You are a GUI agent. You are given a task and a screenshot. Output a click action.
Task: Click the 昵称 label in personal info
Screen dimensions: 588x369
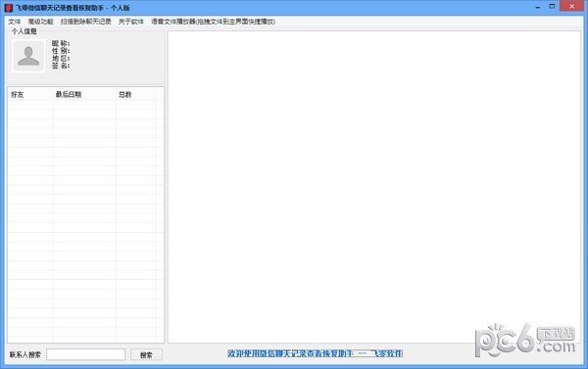pyautogui.click(x=61, y=43)
